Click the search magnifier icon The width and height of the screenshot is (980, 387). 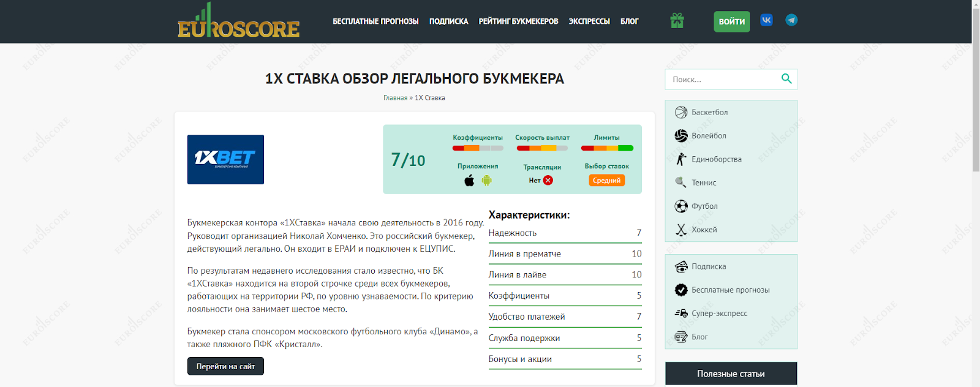click(x=786, y=79)
